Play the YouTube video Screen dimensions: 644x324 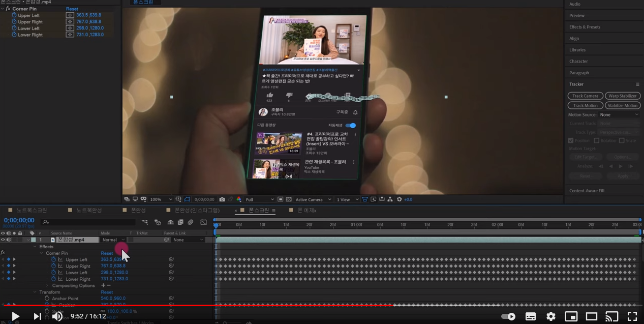(x=15, y=316)
